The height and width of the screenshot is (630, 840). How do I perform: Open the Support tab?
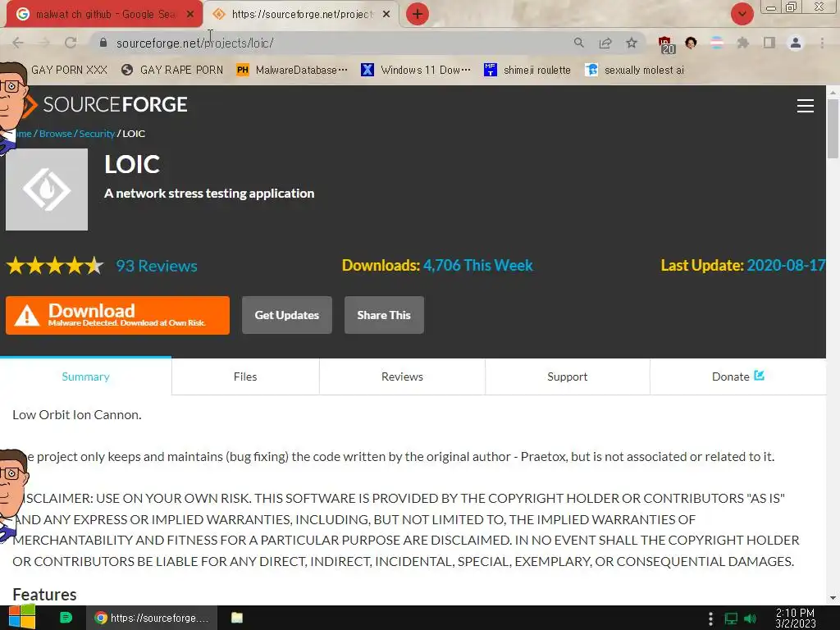pos(568,377)
